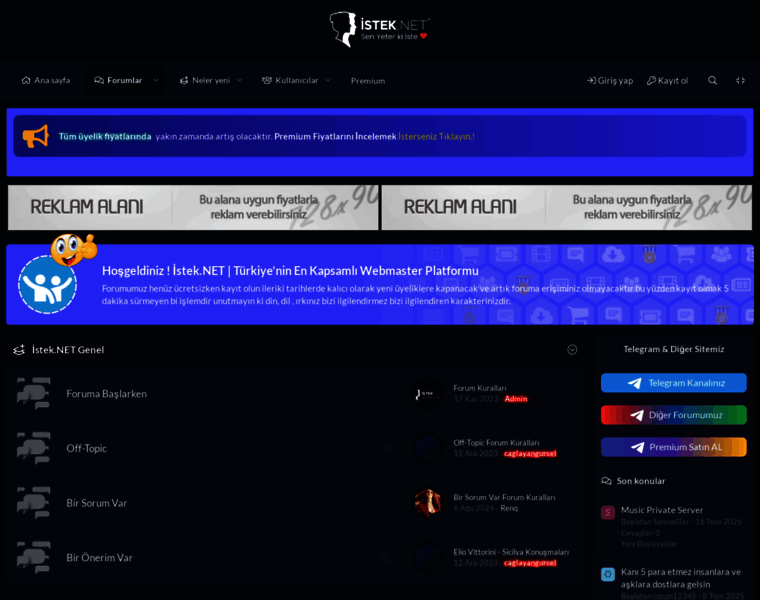Open Neler yeni menu item
This screenshot has width=760, height=600.
coord(205,80)
